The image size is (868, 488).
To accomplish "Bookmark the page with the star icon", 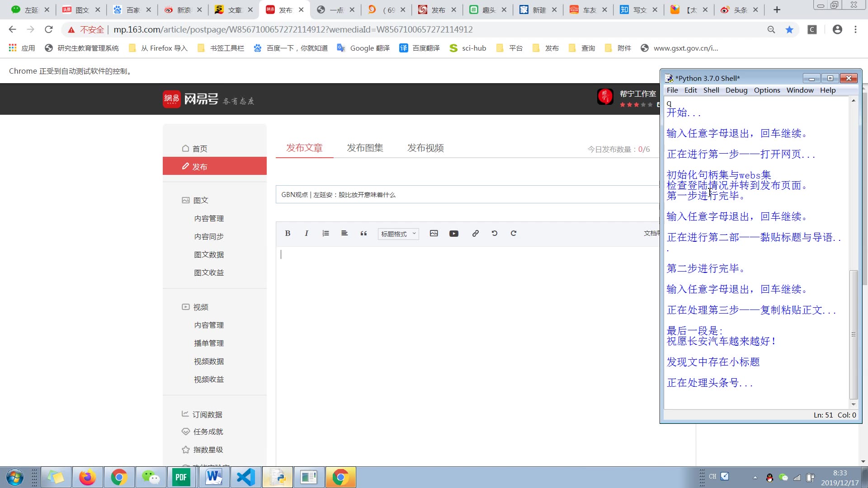I will point(789,29).
